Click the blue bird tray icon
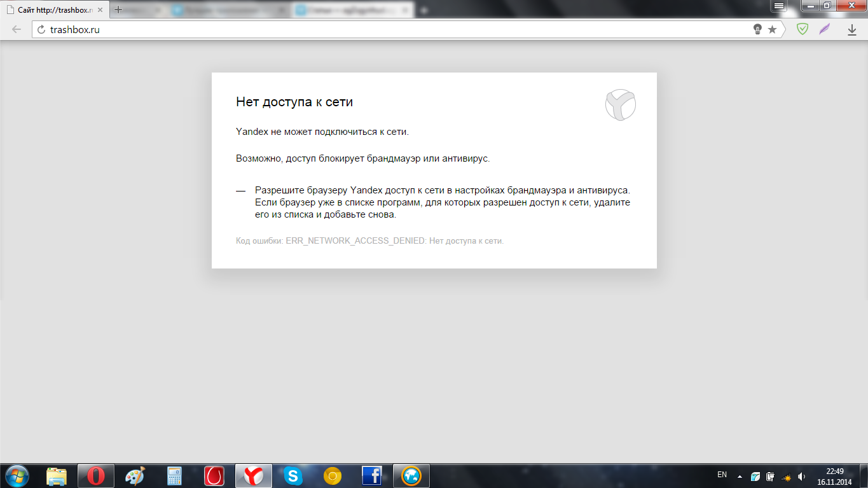868x488 pixels. 755,477
